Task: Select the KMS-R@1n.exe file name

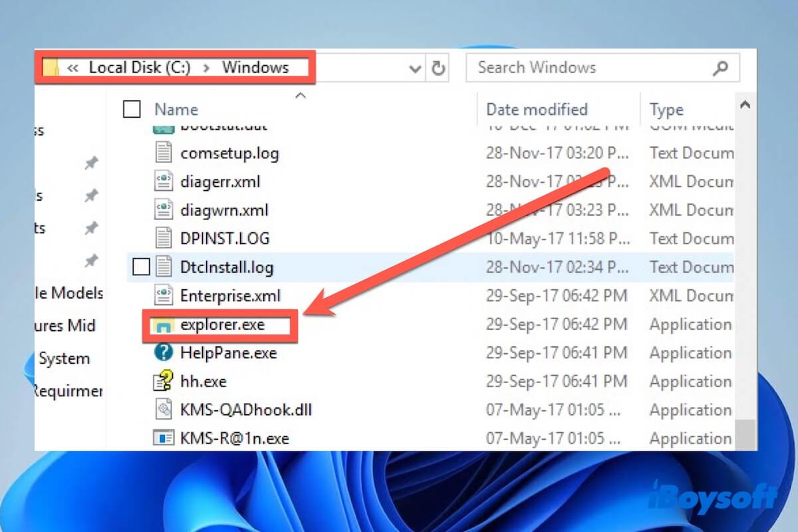Action: pyautogui.click(x=235, y=439)
